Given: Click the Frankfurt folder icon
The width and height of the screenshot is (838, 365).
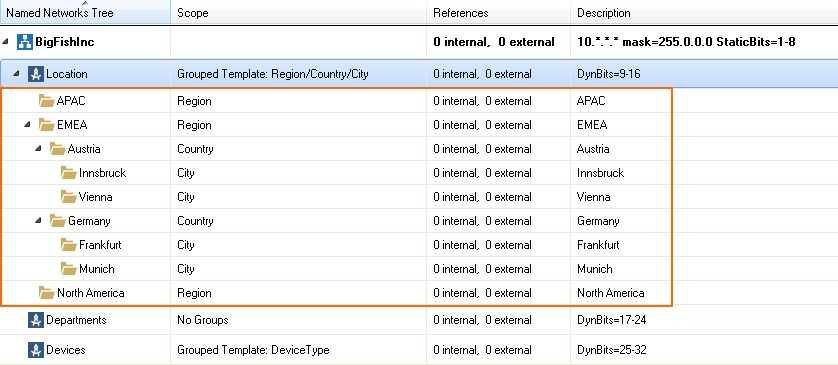Looking at the screenshot, I should (x=68, y=245).
